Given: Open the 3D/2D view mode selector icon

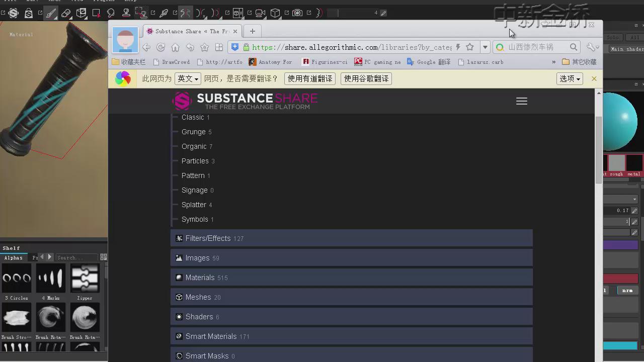Looking at the screenshot, I should 238,13.
